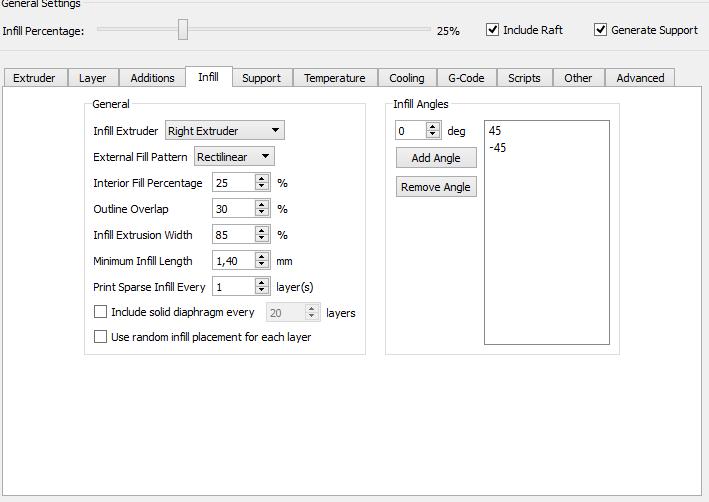This screenshot has height=502, width=709.
Task: Enable Include solid diaphragm every checkbox
Action: click(x=100, y=312)
